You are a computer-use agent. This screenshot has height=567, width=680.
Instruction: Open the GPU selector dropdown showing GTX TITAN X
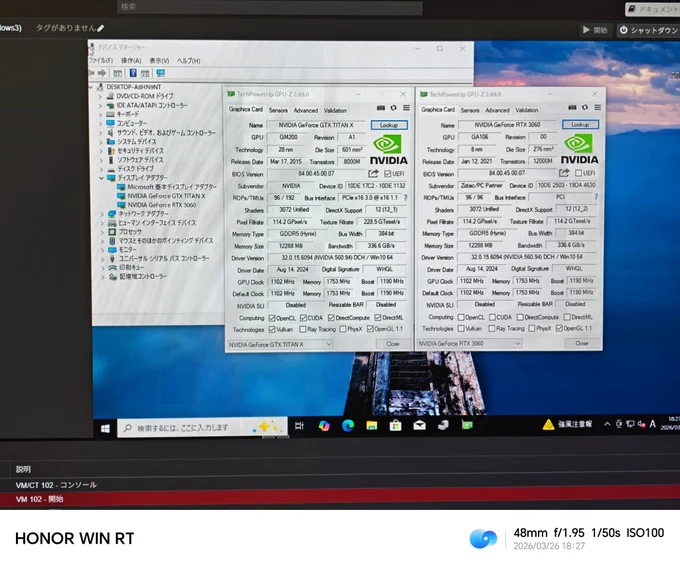pos(280,344)
